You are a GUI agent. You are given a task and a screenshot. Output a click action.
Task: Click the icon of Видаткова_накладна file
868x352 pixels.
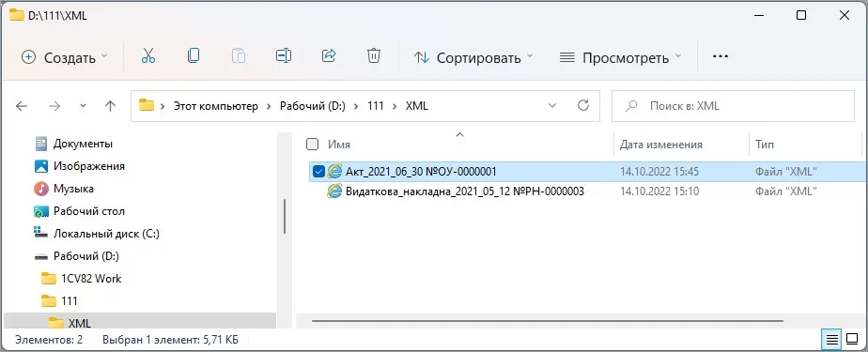(334, 191)
